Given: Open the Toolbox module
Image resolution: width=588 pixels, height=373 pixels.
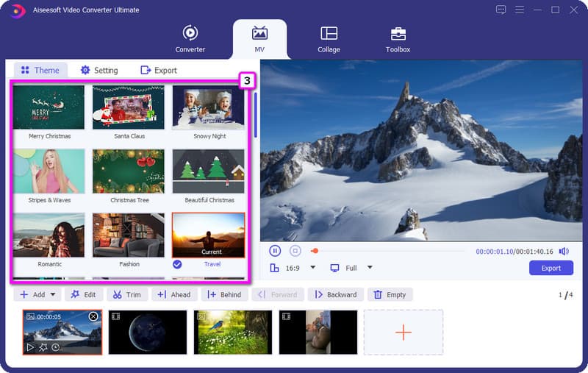Looking at the screenshot, I should click(398, 39).
